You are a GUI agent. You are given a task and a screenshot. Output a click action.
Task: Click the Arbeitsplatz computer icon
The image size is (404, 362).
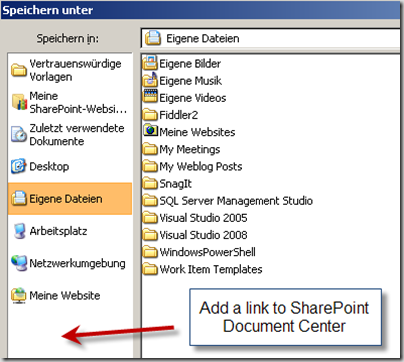pos(19,231)
